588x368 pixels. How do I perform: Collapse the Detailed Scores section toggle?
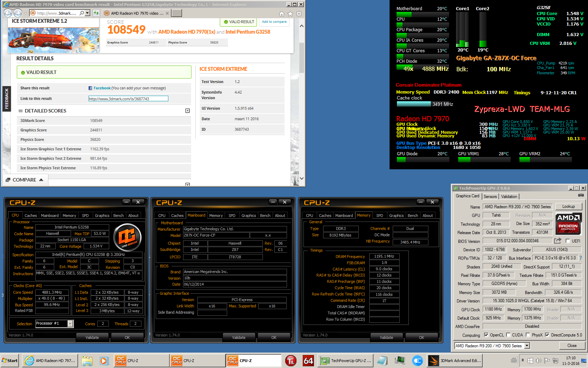(x=188, y=111)
